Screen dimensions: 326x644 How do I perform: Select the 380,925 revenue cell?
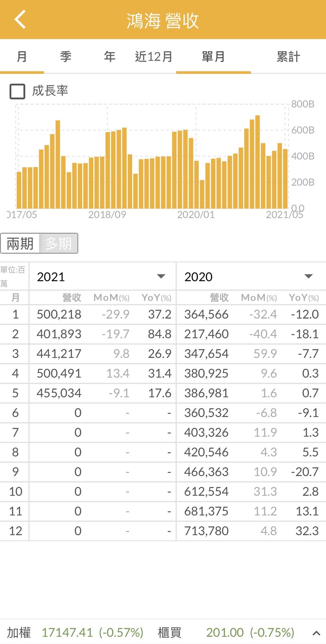click(206, 373)
